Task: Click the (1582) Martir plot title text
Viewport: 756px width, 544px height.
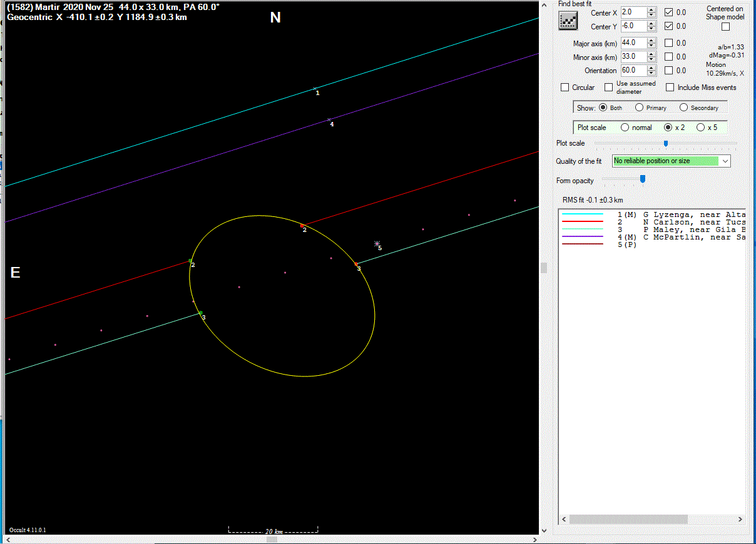Action: (x=113, y=7)
